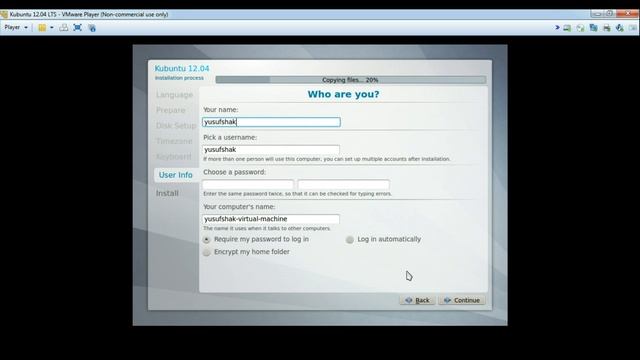The image size is (640, 360).
Task: Click the Language step in sidebar
Action: click(174, 95)
